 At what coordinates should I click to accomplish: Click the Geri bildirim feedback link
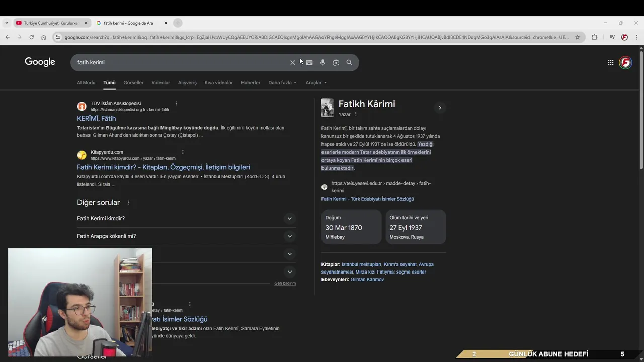[x=285, y=283]
